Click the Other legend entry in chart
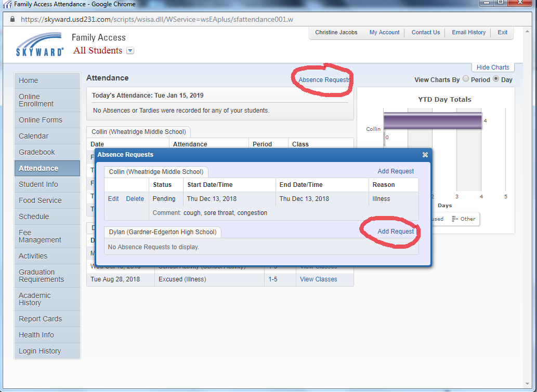 point(464,219)
